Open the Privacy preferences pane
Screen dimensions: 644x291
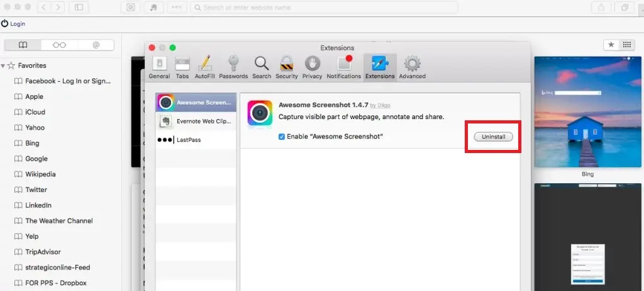pyautogui.click(x=312, y=68)
